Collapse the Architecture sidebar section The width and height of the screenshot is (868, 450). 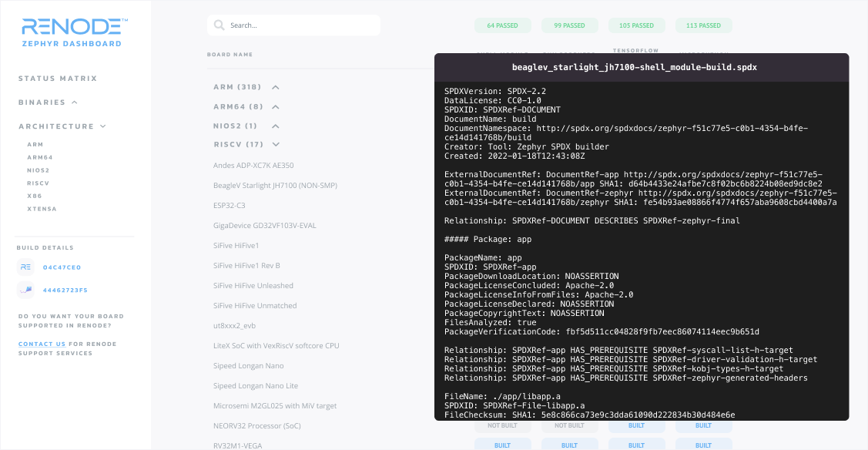pyautogui.click(x=103, y=126)
